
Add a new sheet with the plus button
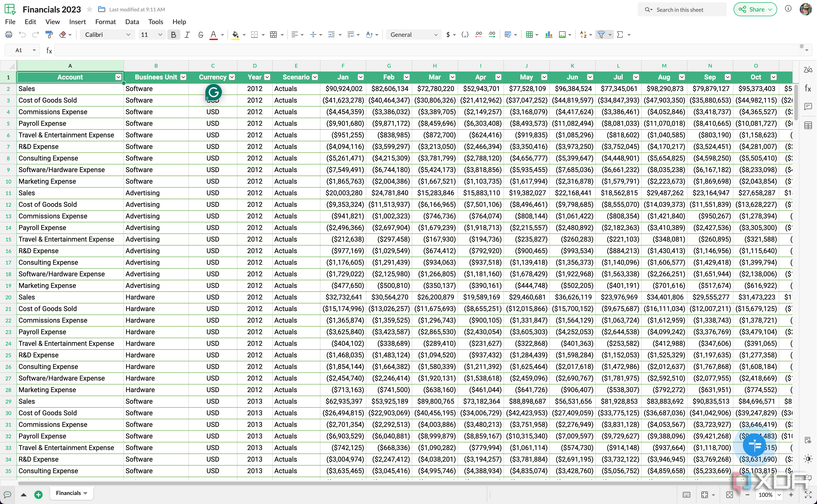point(38,494)
